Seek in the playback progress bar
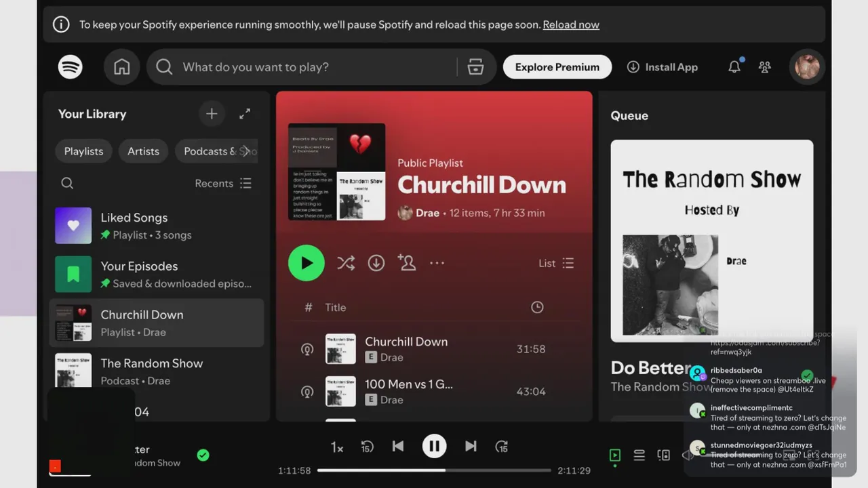 click(x=434, y=470)
